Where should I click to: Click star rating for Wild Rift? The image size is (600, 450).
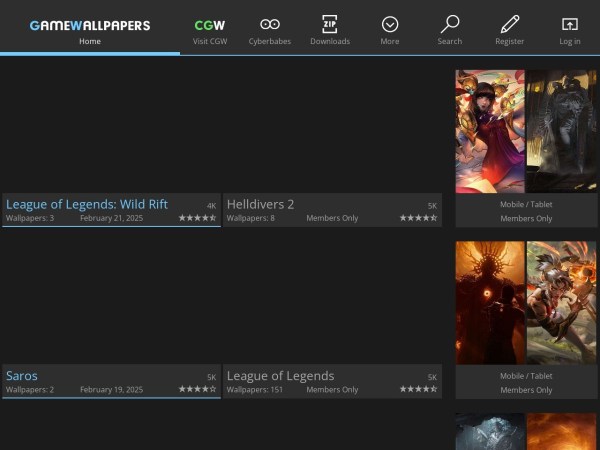197,218
